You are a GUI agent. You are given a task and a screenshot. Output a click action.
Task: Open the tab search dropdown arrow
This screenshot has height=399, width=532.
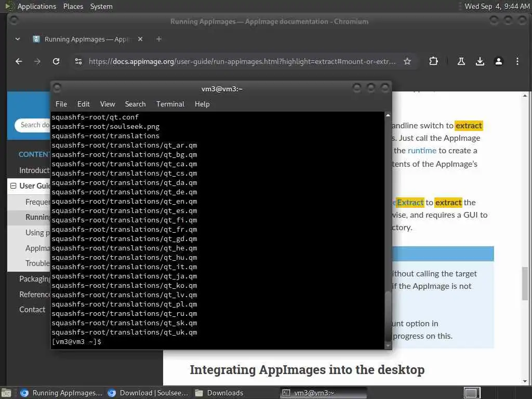point(18,39)
